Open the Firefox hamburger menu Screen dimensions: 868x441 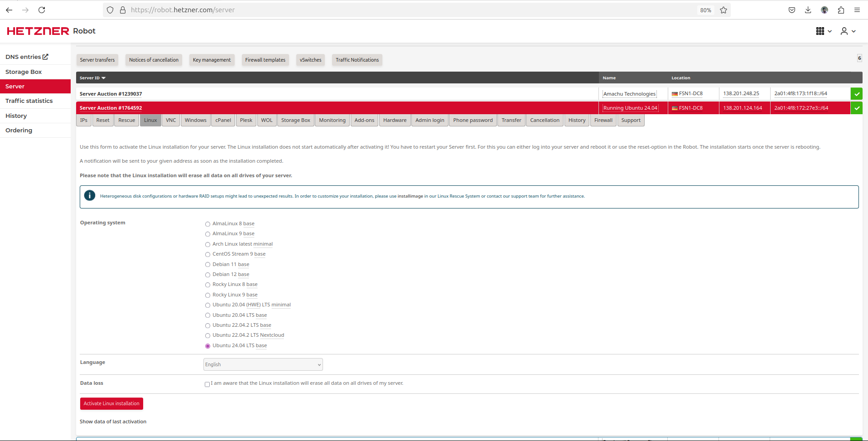pos(857,10)
